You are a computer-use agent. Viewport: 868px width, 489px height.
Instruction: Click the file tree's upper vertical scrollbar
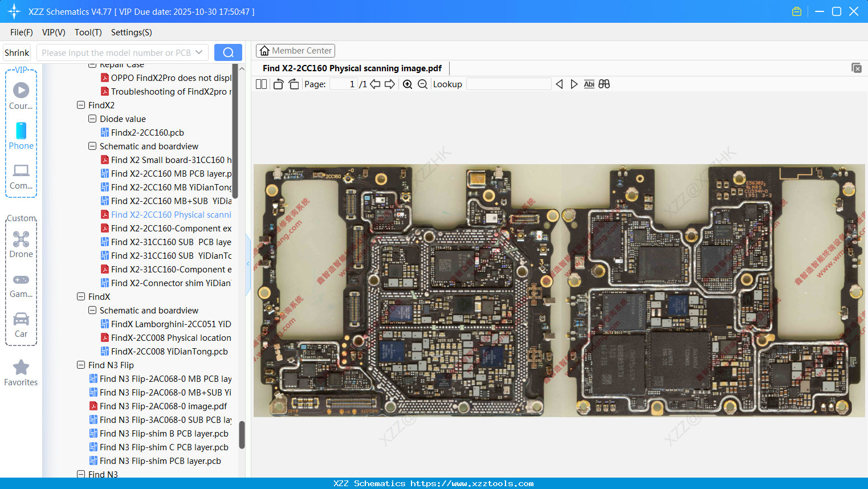point(235,131)
